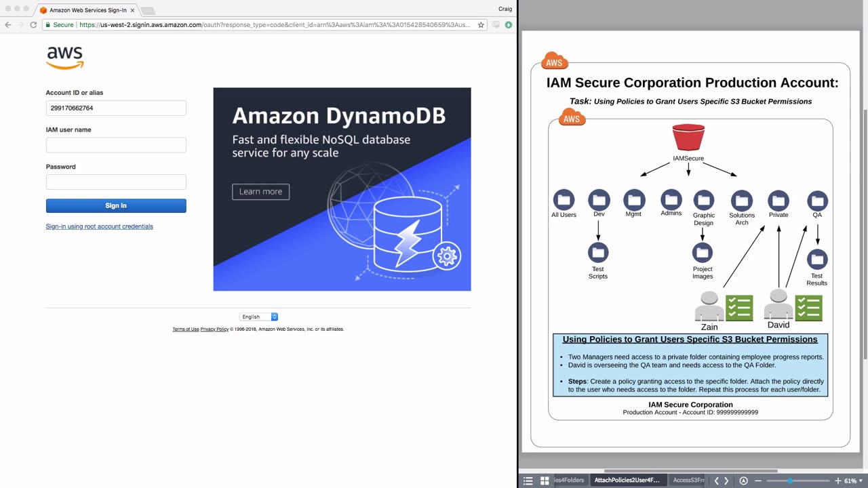This screenshot has width=868, height=488.
Task: Close the Amazon Web Services Sign-In tab
Action: (x=132, y=10)
